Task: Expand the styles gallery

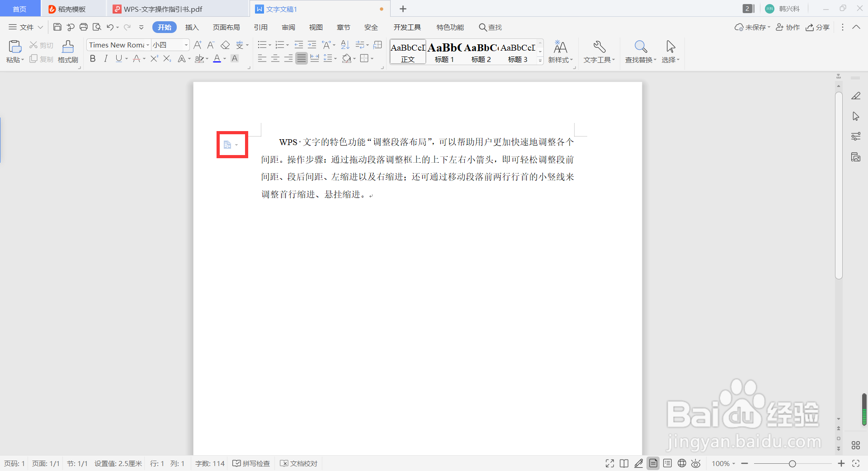Action: (540, 60)
